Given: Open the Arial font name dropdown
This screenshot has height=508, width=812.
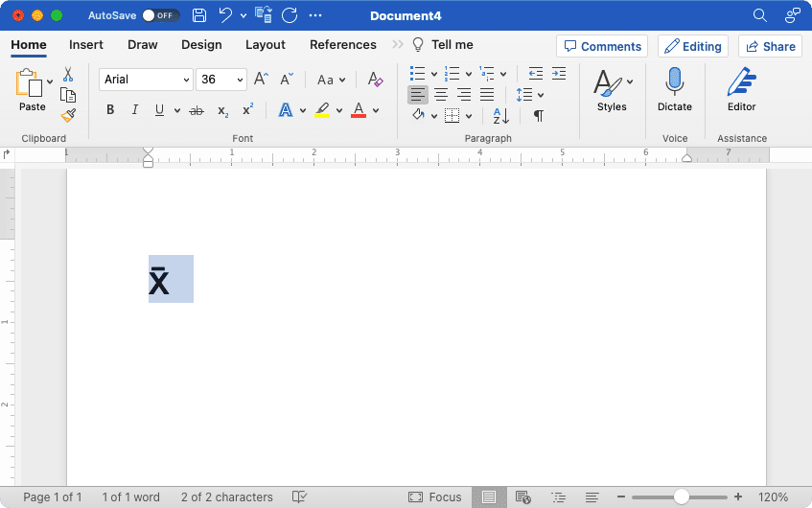Looking at the screenshot, I should pos(146,80).
